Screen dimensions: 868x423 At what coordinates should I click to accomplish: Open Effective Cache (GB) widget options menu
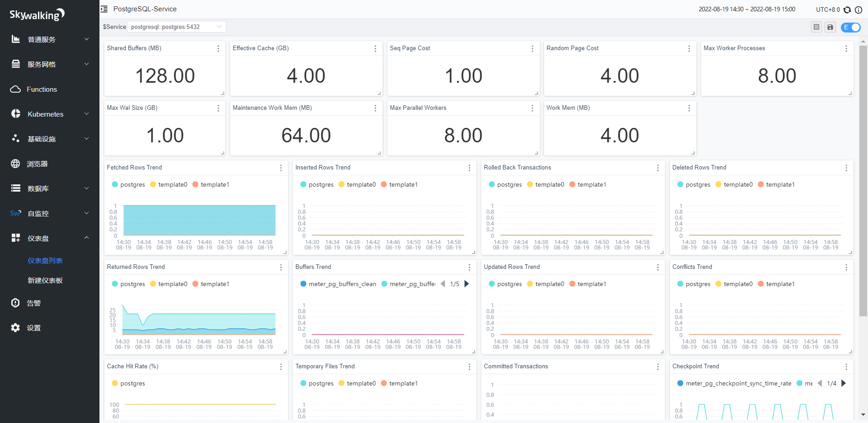375,48
